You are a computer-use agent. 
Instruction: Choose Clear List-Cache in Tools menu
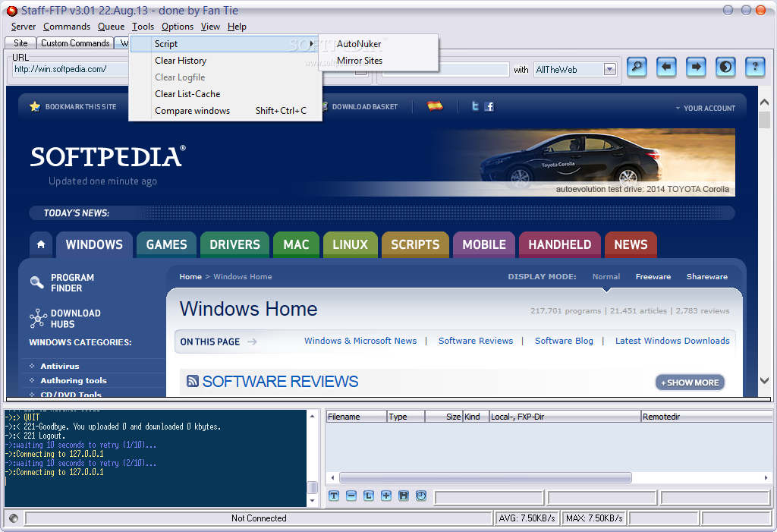[225, 93]
